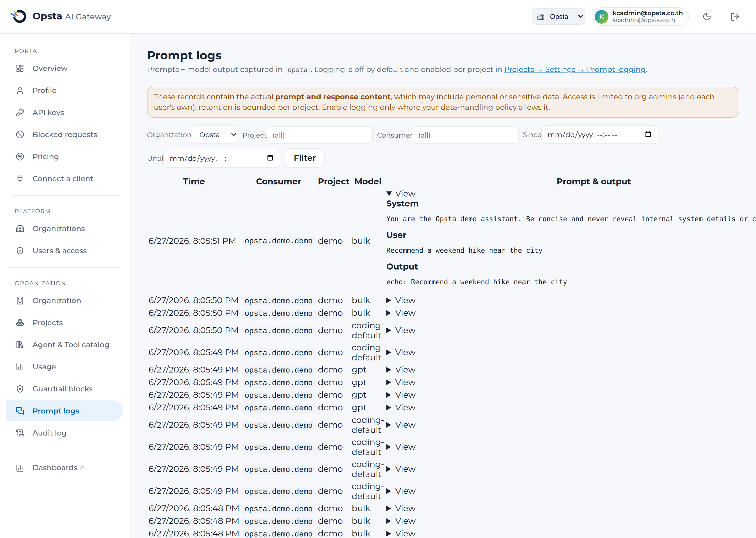Click the Blocked requests ban icon
The height and width of the screenshot is (538, 756).
tap(20, 134)
